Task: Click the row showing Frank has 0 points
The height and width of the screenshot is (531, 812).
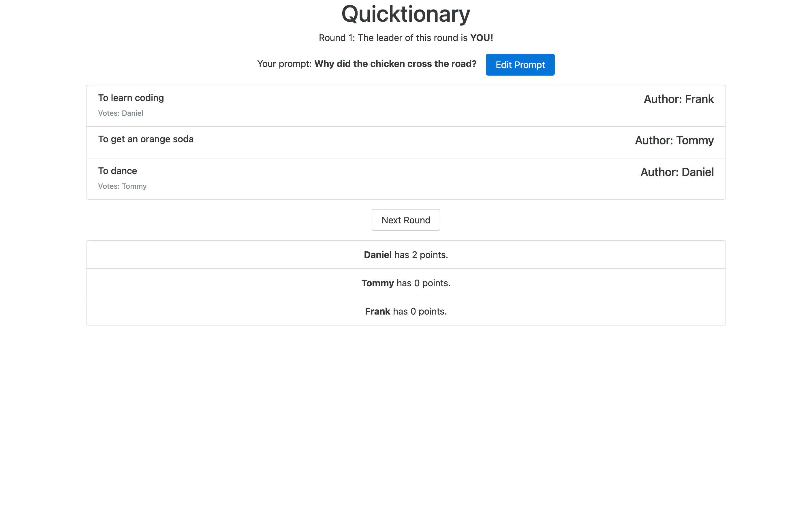Action: 406,311
